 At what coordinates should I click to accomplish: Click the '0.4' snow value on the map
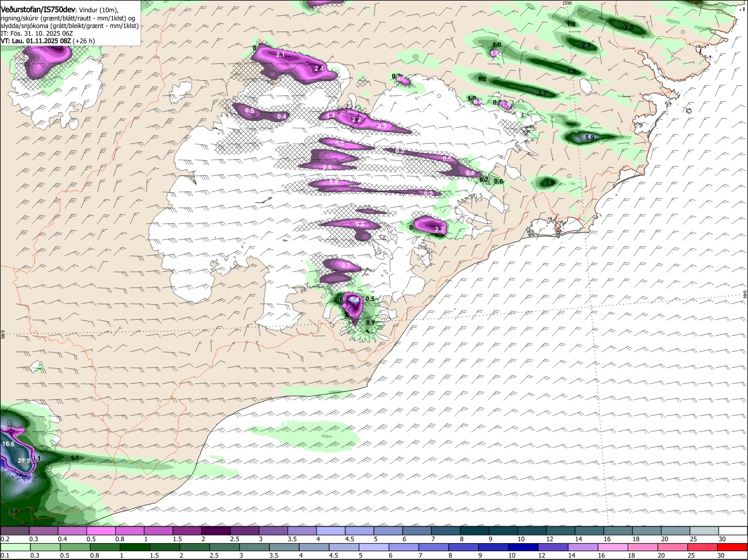(x=282, y=116)
